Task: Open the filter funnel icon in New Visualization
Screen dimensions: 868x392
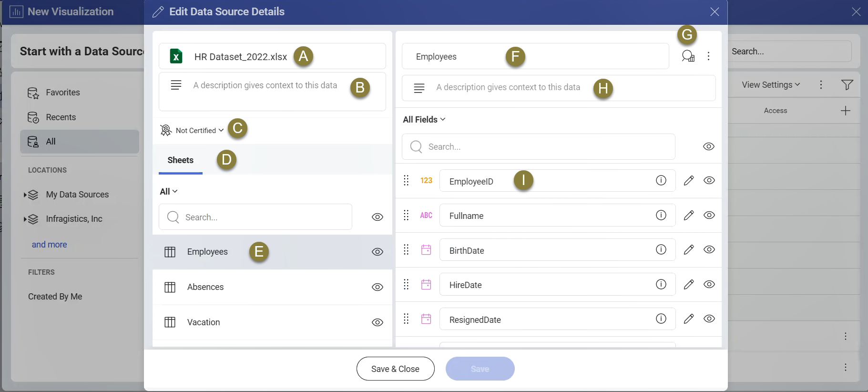Action: (x=847, y=85)
